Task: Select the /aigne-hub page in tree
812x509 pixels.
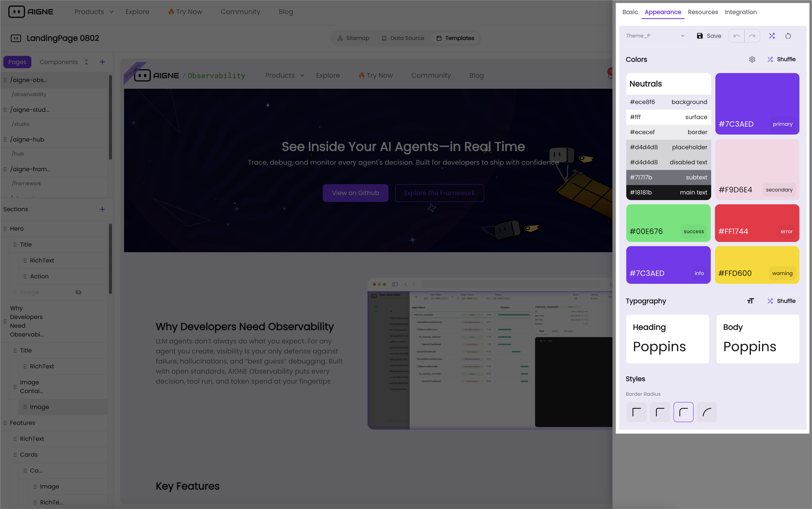Action: coord(27,139)
